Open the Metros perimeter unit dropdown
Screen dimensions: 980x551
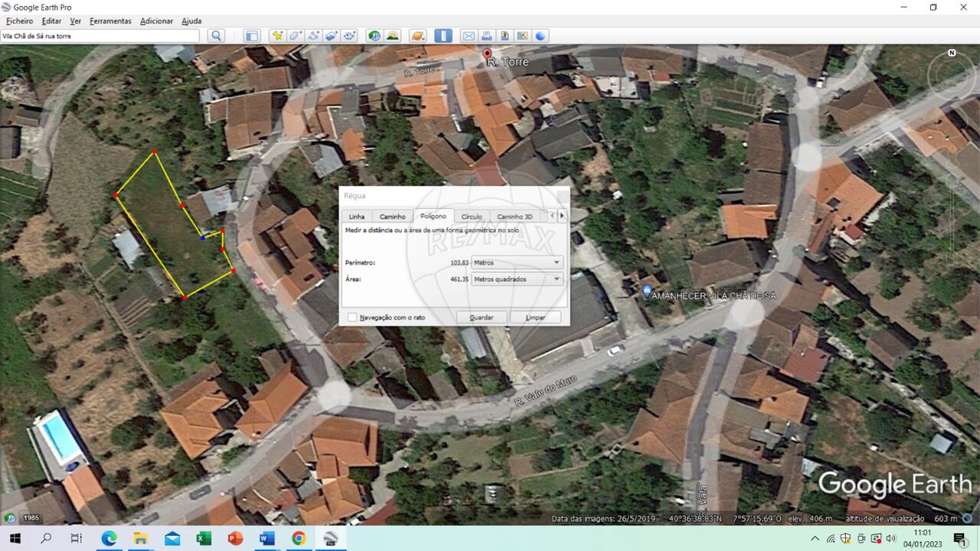tap(517, 262)
